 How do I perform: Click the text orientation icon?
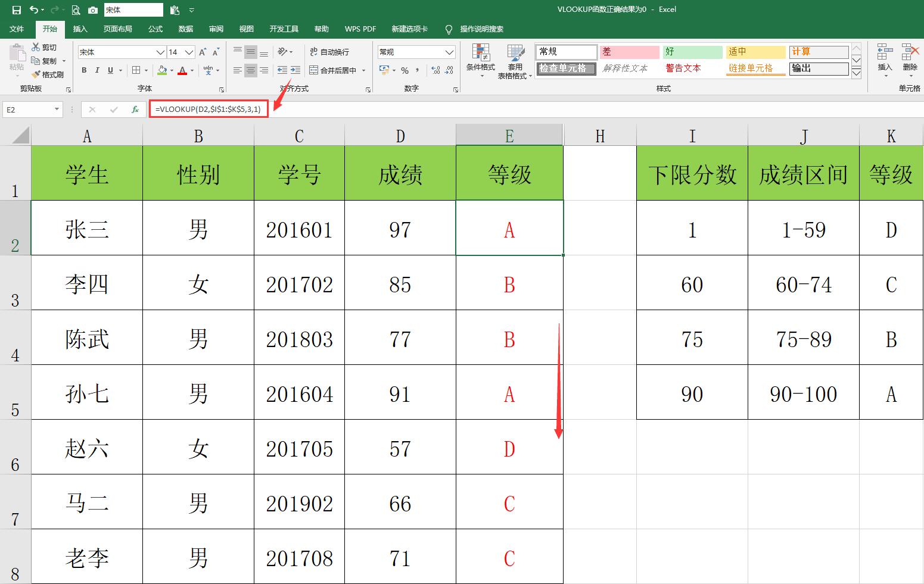coord(283,52)
